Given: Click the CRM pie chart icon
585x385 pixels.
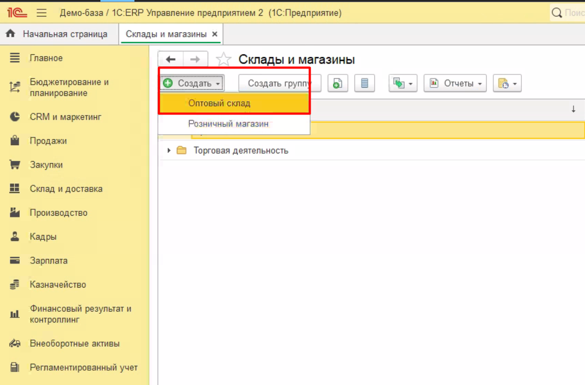Looking at the screenshot, I should [x=15, y=117].
